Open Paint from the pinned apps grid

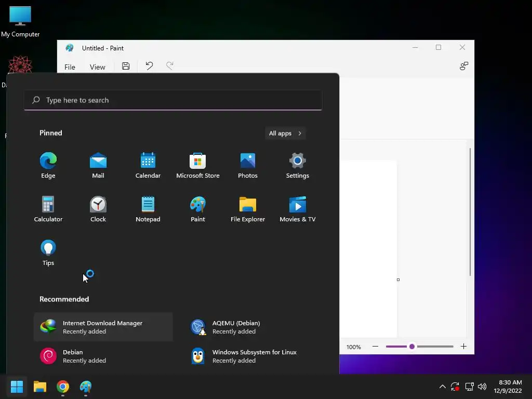(x=198, y=209)
